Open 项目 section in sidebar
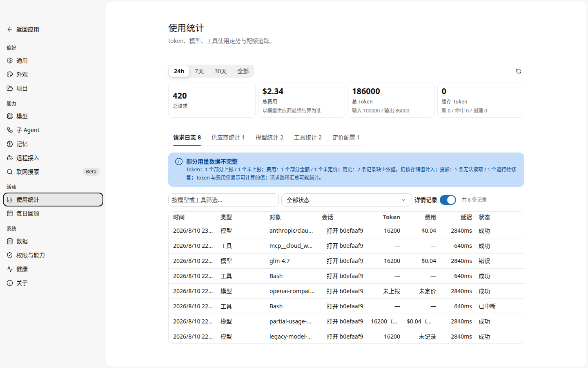This screenshot has height=368, width=588. pos(53,88)
